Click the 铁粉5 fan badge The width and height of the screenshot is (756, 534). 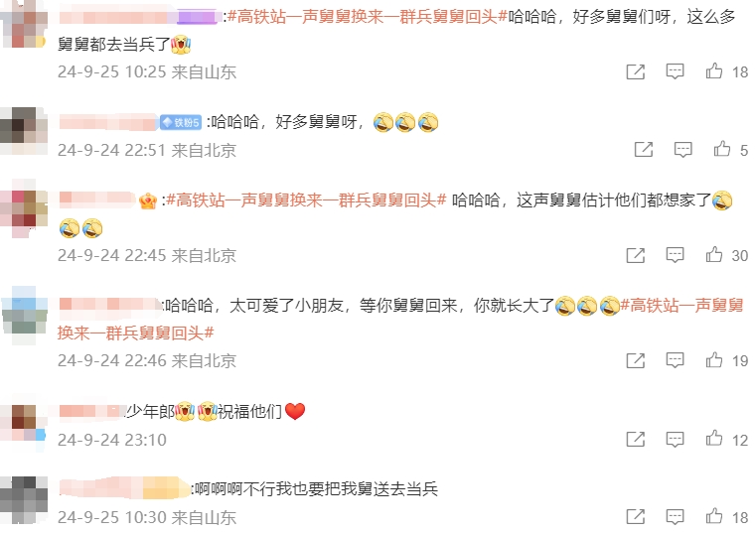(181, 122)
